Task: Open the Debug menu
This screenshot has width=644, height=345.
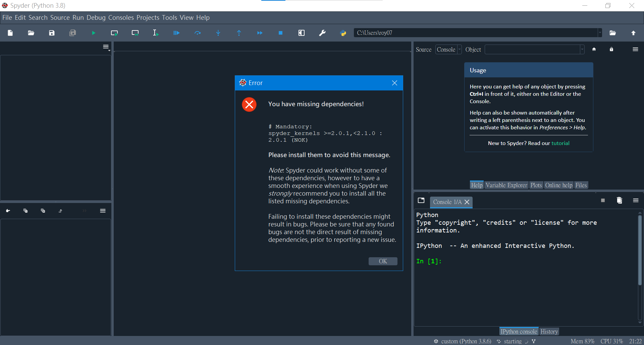Action: [96, 17]
